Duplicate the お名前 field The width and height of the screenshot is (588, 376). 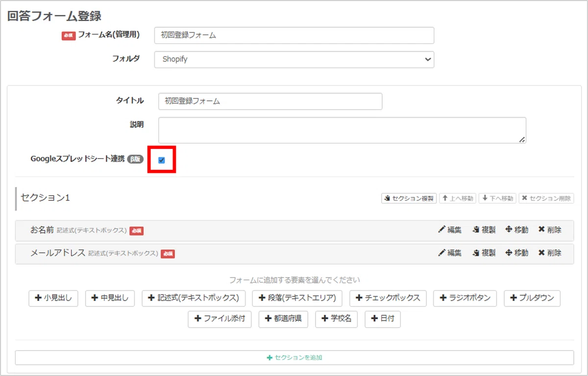click(484, 230)
